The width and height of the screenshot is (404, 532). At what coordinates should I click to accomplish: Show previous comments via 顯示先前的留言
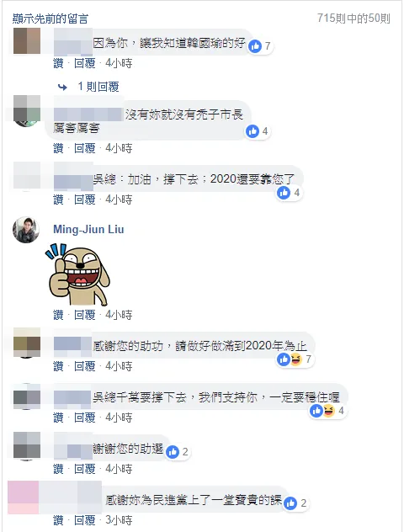(x=50, y=19)
